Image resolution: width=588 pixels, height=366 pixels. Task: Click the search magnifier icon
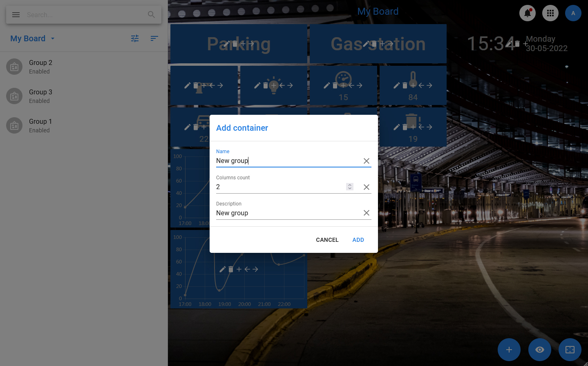151,15
